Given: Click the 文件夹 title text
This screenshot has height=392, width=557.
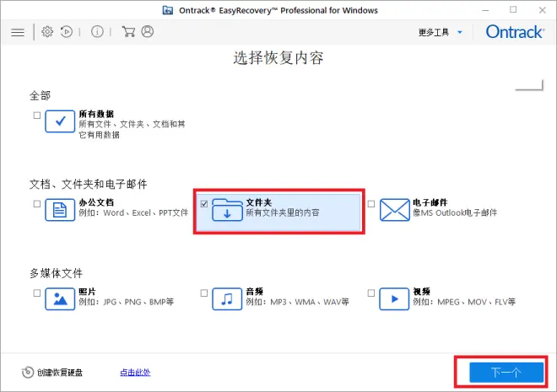Looking at the screenshot, I should click(x=259, y=202).
